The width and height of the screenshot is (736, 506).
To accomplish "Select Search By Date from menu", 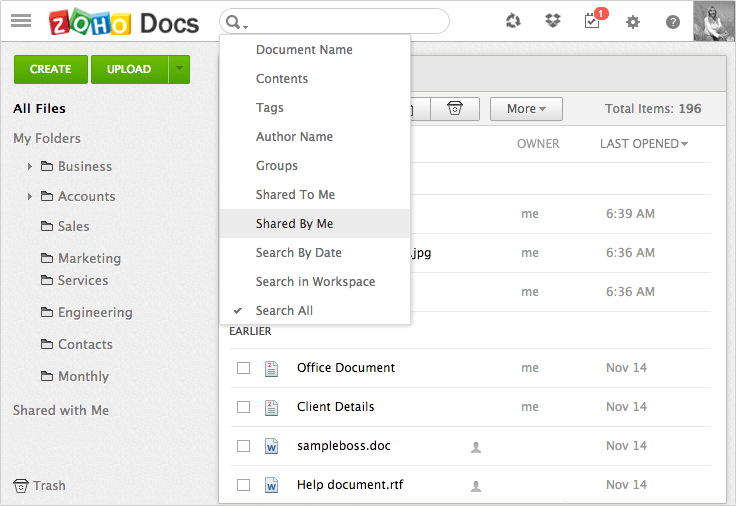I will (x=298, y=253).
